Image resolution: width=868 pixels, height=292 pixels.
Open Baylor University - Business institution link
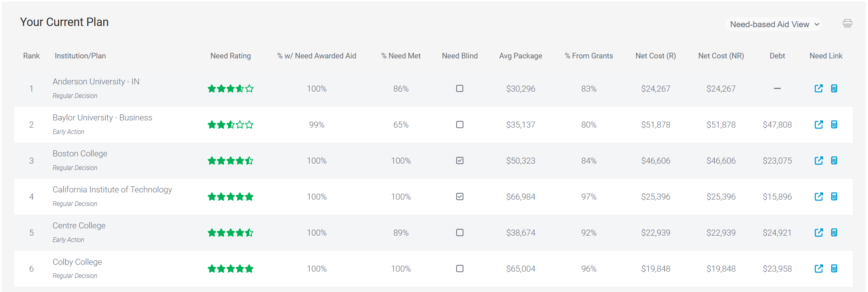[x=102, y=118]
